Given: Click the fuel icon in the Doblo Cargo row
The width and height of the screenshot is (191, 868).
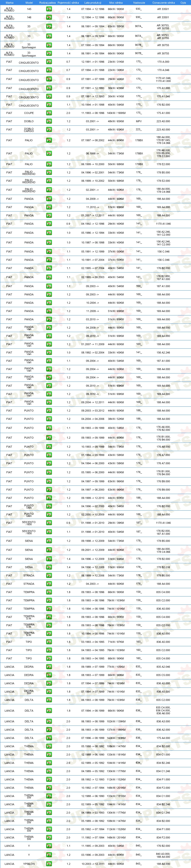Looking at the screenshot, I should tap(49, 129).
